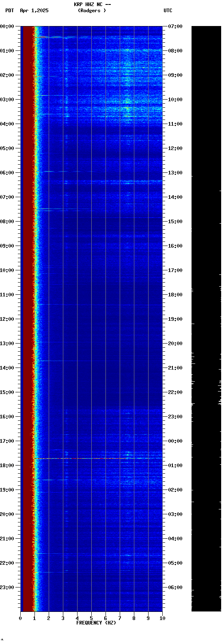Click the PDT '06:00' time tick label
This screenshot has width=224, height=644.
tap(7, 173)
